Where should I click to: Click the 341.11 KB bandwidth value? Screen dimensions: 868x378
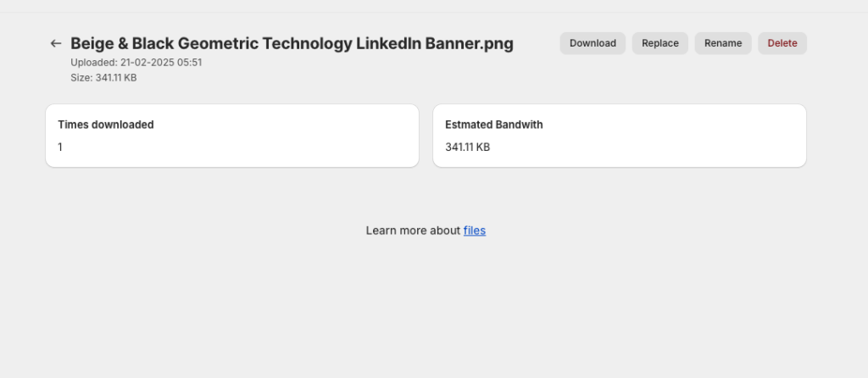467,147
